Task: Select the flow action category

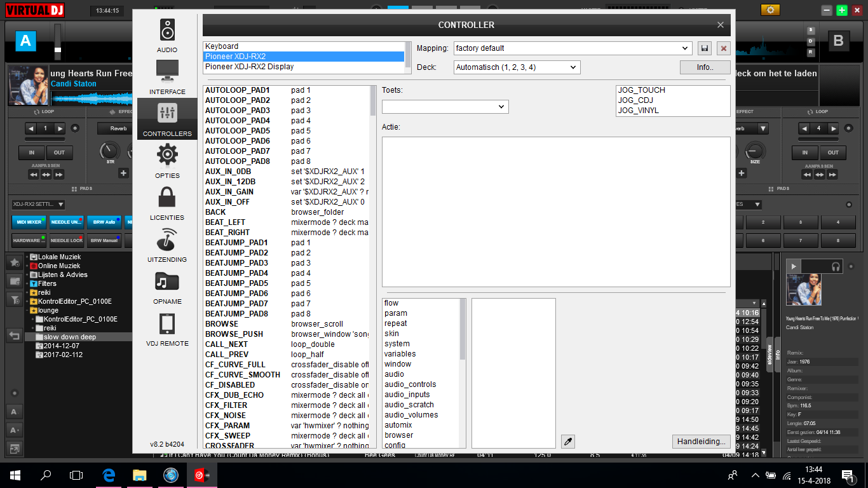Action: tap(421, 303)
